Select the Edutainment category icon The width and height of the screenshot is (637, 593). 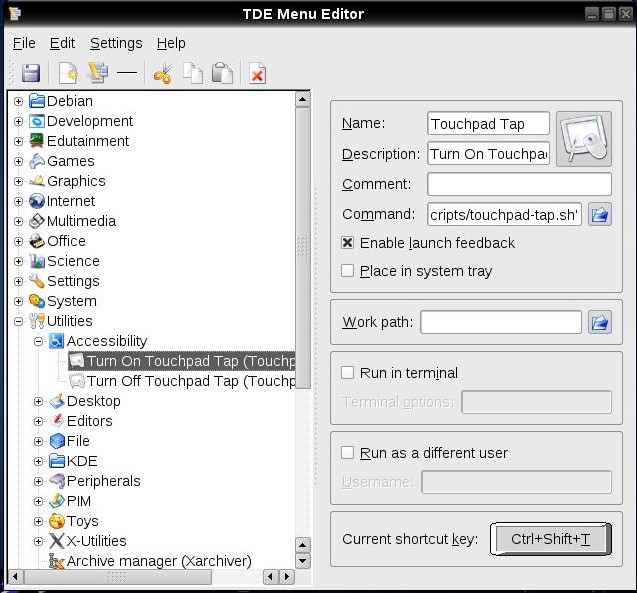pos(37,141)
